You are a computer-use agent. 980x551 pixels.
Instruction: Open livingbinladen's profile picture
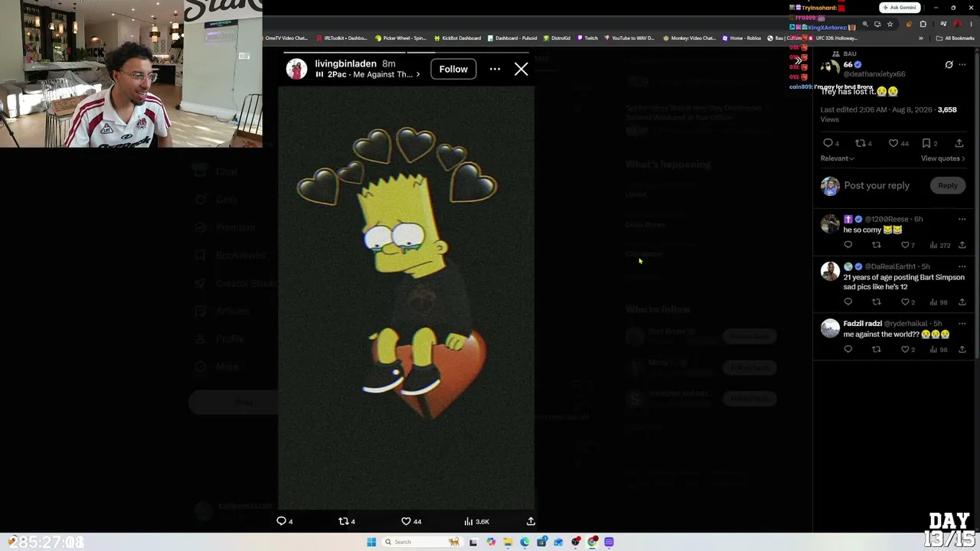click(x=296, y=70)
